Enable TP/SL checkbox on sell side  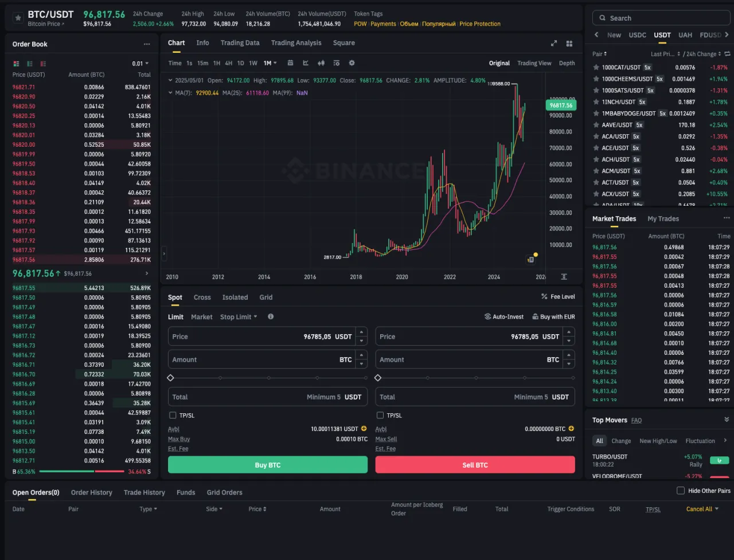coord(380,416)
